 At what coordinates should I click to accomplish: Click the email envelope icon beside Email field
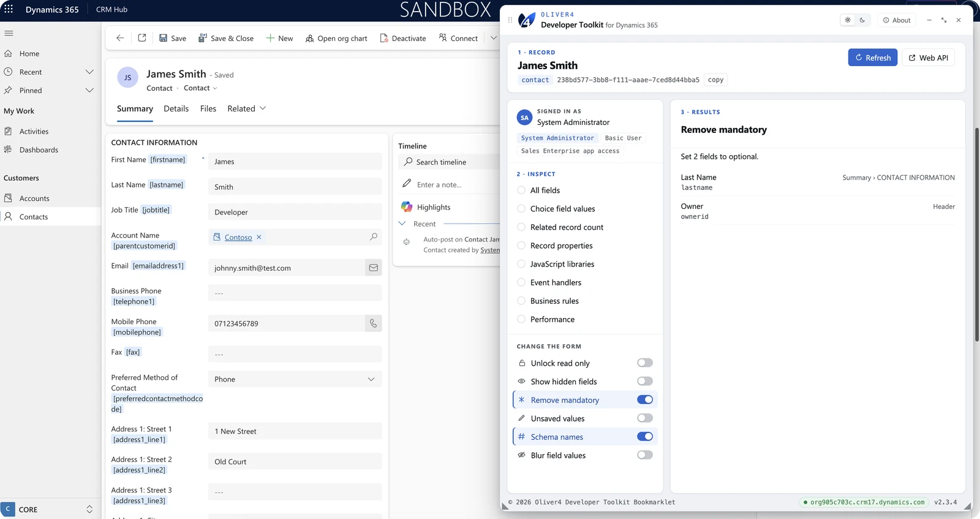coord(373,268)
